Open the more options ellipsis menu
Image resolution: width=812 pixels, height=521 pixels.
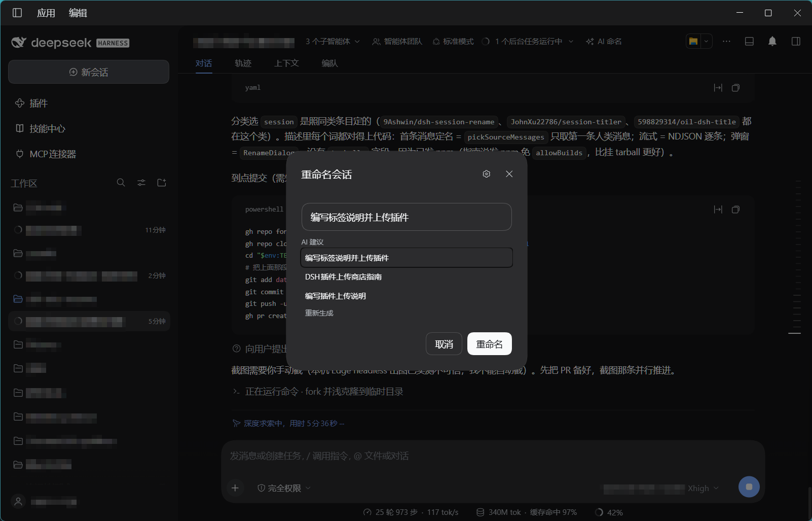726,42
